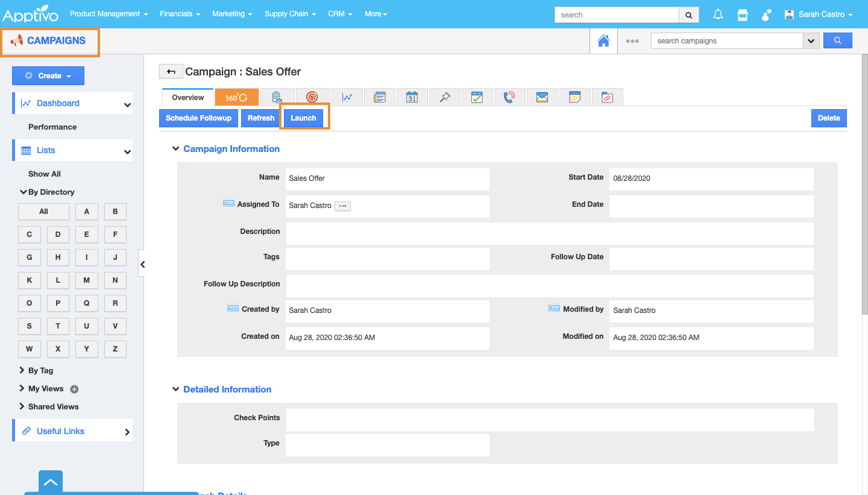The height and width of the screenshot is (495, 868).
Task: Filter directory by letter M
Action: coord(87,280)
